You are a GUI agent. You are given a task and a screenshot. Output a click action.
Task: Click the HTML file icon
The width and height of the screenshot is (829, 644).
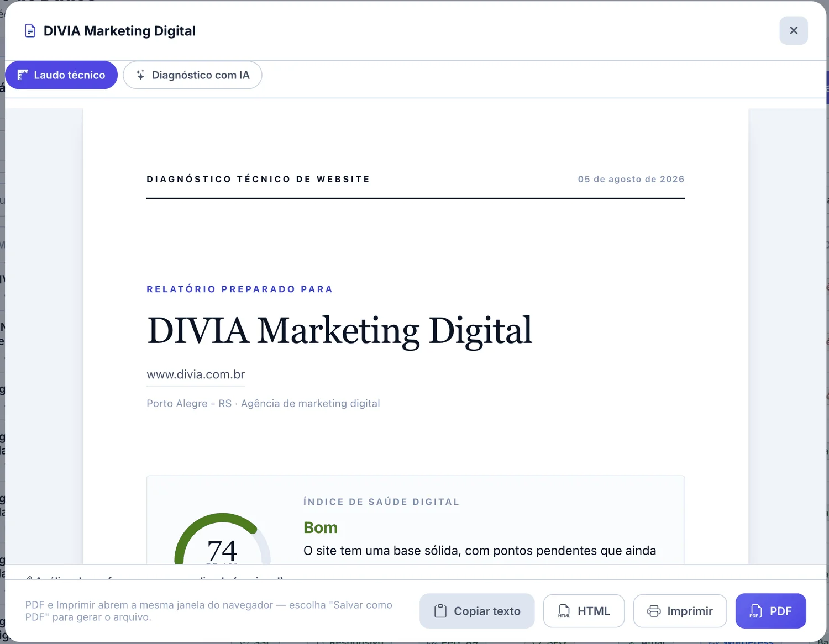[564, 611]
